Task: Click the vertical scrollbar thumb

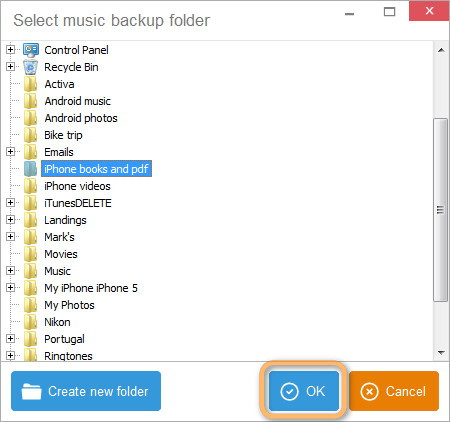Action: click(440, 210)
